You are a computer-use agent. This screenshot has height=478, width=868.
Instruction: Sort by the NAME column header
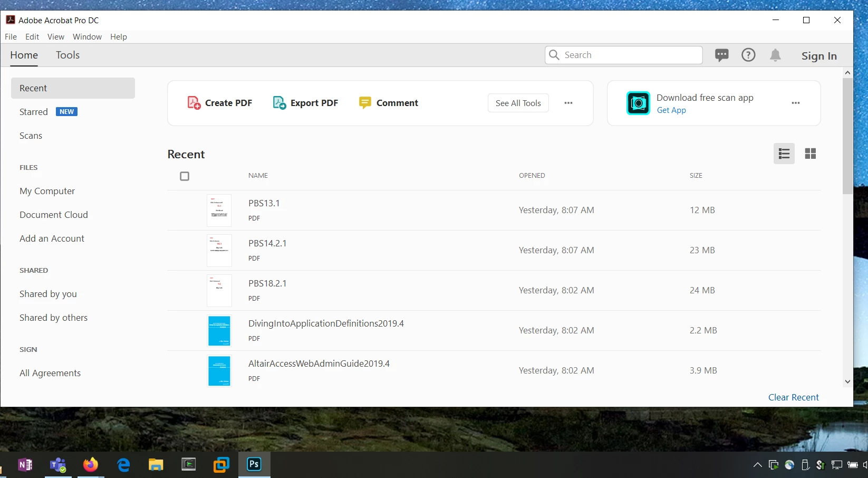coord(258,176)
